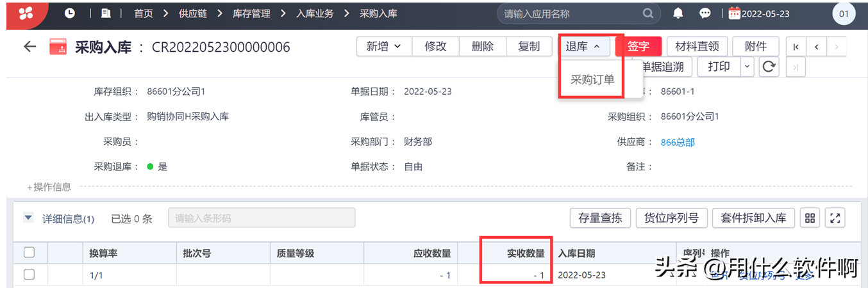The width and height of the screenshot is (868, 288).
Task: Tick the select-all checkbox in table header
Action: [x=29, y=253]
